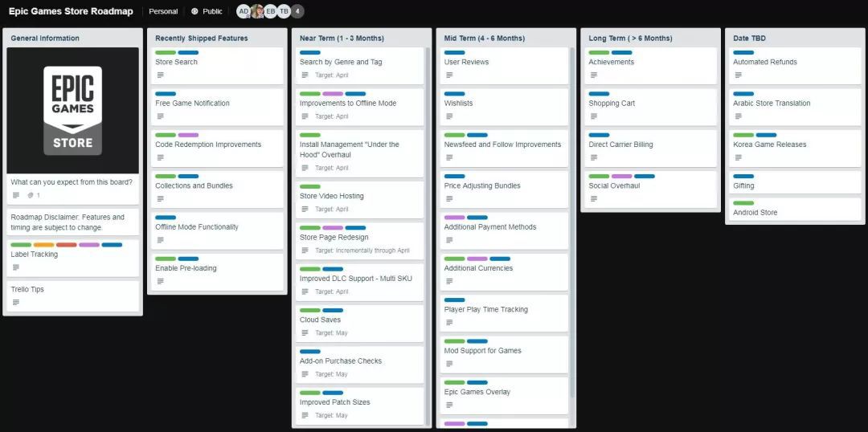The image size is (868, 432).
Task: Click description icon on Direct Carrier Billing card
Action: tap(593, 157)
